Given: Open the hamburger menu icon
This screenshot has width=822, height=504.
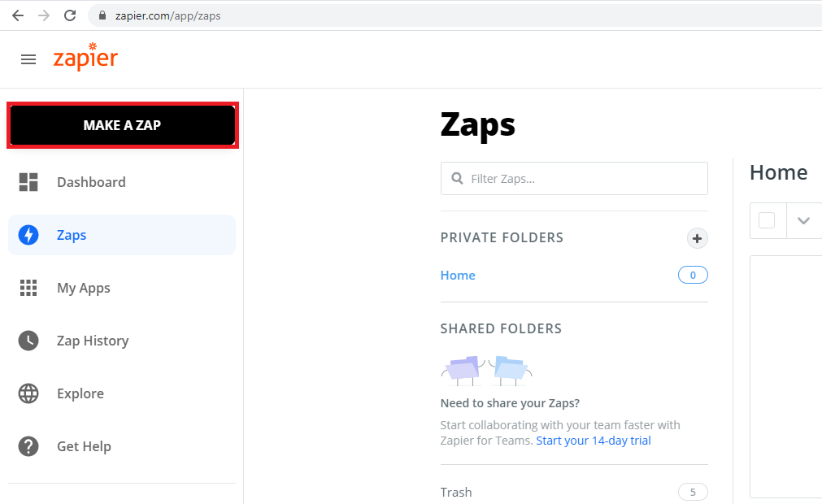Looking at the screenshot, I should click(28, 59).
